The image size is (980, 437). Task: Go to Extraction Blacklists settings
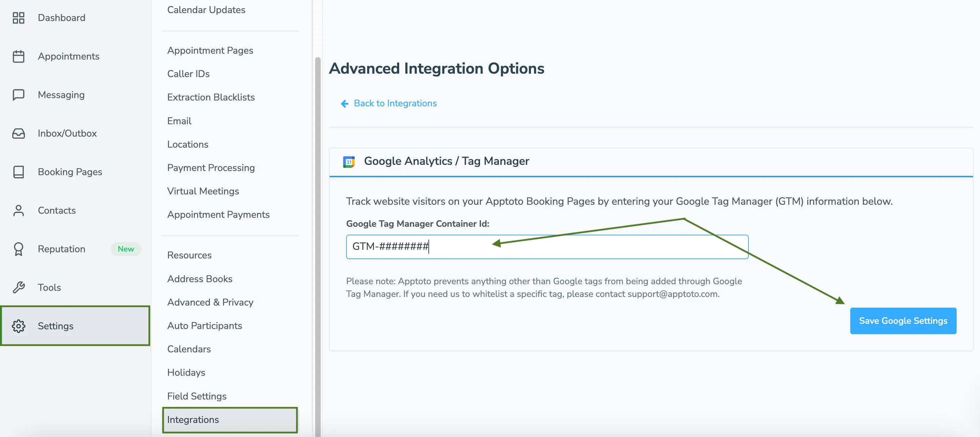(x=211, y=97)
